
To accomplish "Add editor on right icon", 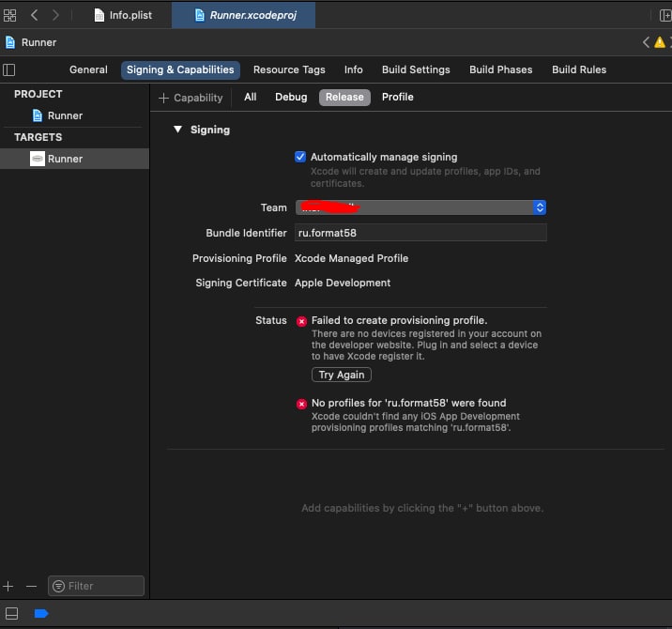I will pos(665,15).
